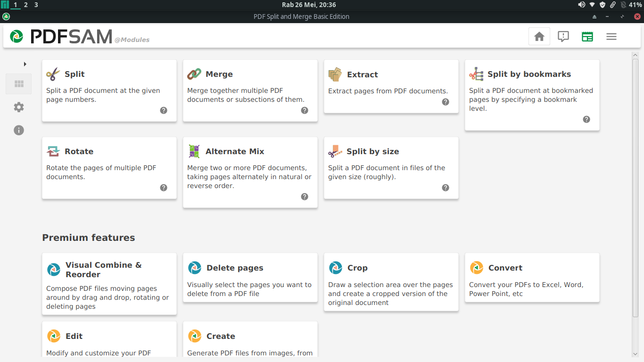Open the Split by size title

pos(373,151)
